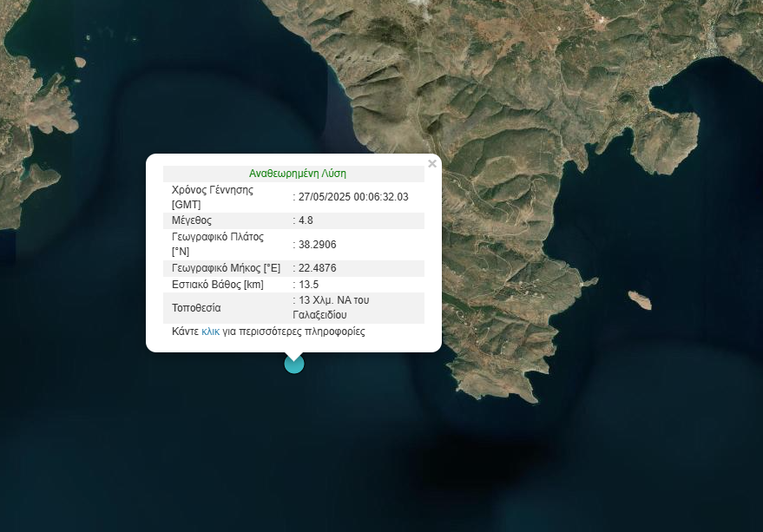
Task: Click the "Χρόνος Γέννησης [GMT]" label
Action: pos(213,197)
